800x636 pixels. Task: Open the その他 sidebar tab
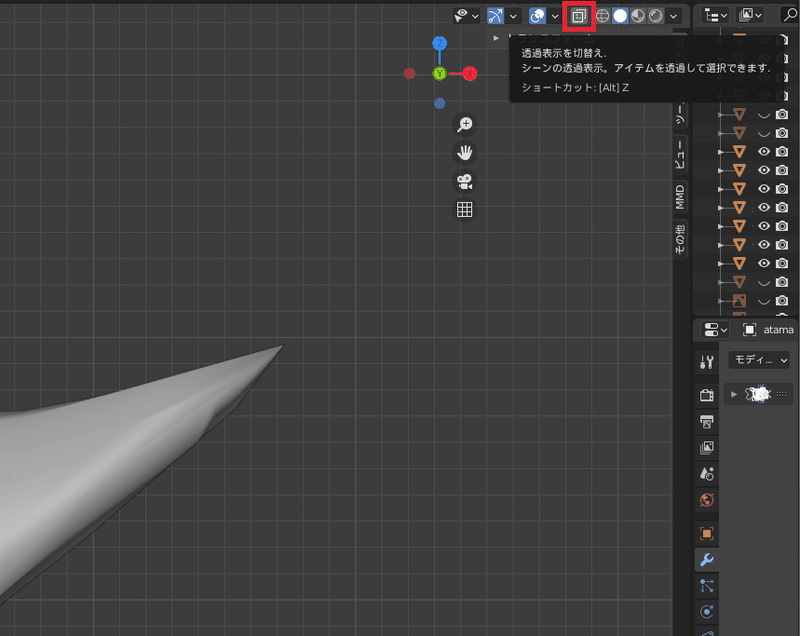click(680, 239)
